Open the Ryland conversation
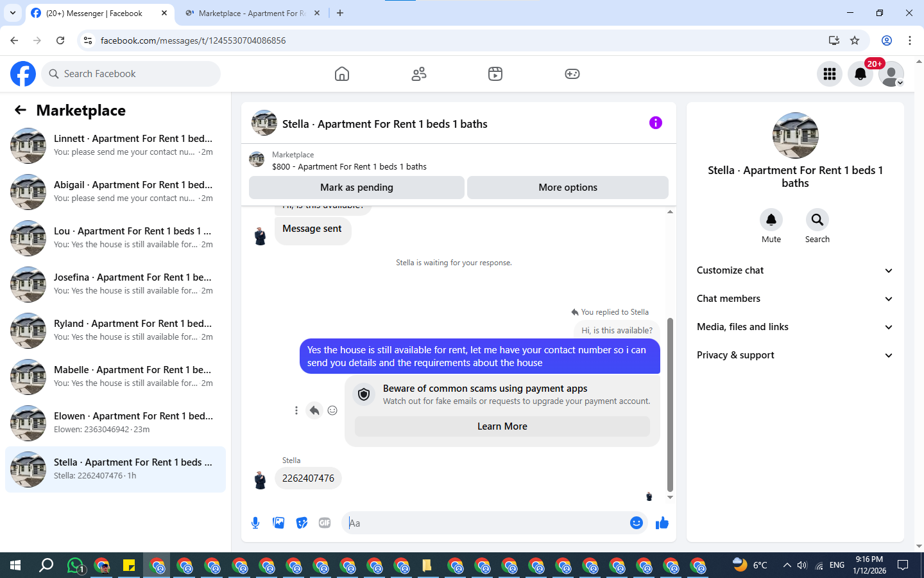 (x=116, y=331)
